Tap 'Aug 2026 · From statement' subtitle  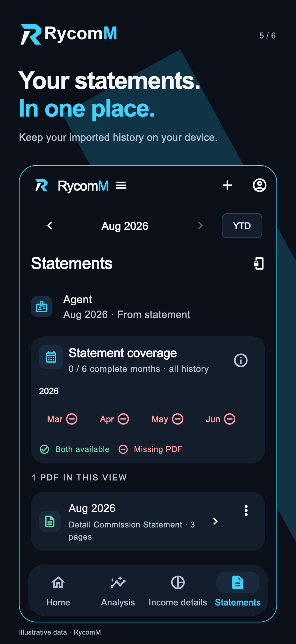(x=127, y=314)
